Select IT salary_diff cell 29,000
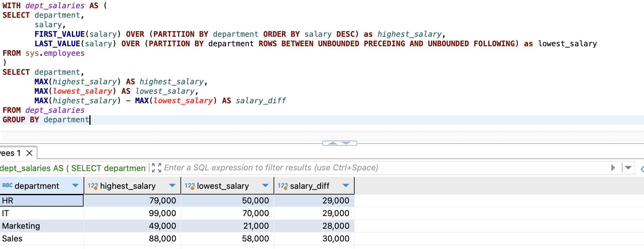Viewport: 644px width, 249px height. click(314, 213)
